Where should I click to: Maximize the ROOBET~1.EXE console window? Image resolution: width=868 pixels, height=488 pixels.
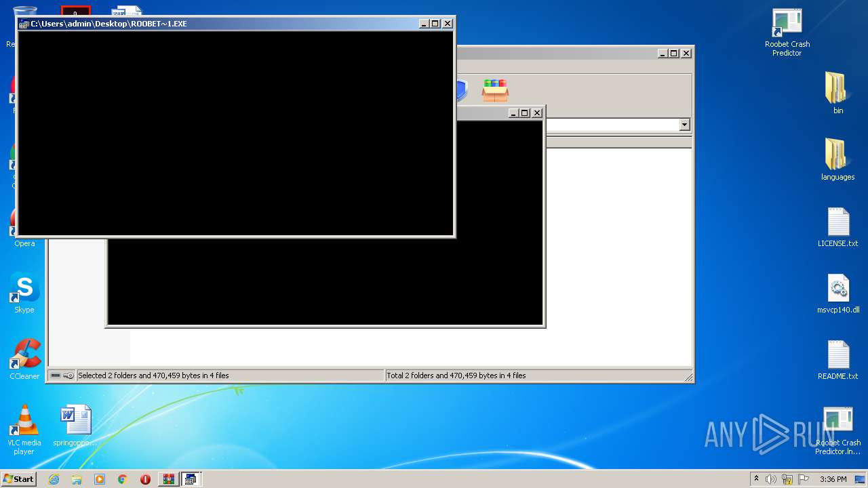(x=435, y=24)
